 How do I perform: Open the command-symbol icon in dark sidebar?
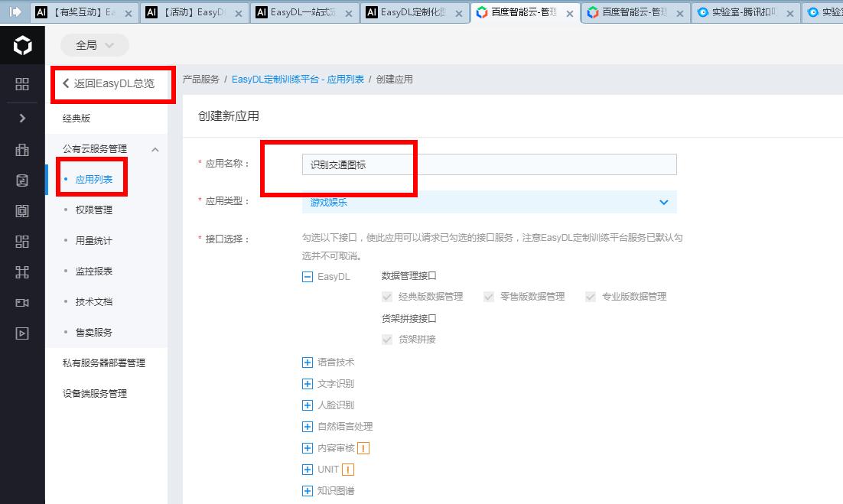click(22, 272)
